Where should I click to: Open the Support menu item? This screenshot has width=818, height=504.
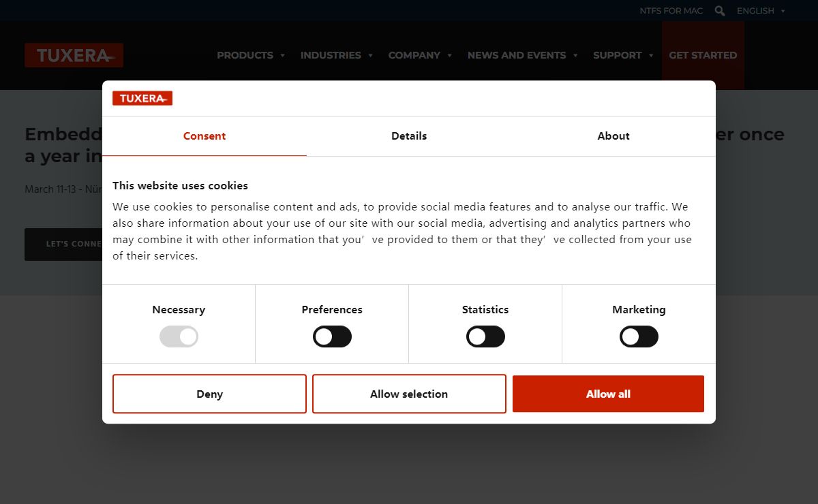618,55
